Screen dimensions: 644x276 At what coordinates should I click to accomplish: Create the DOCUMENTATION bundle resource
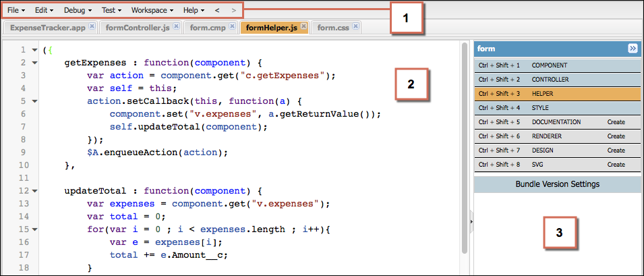click(616, 122)
